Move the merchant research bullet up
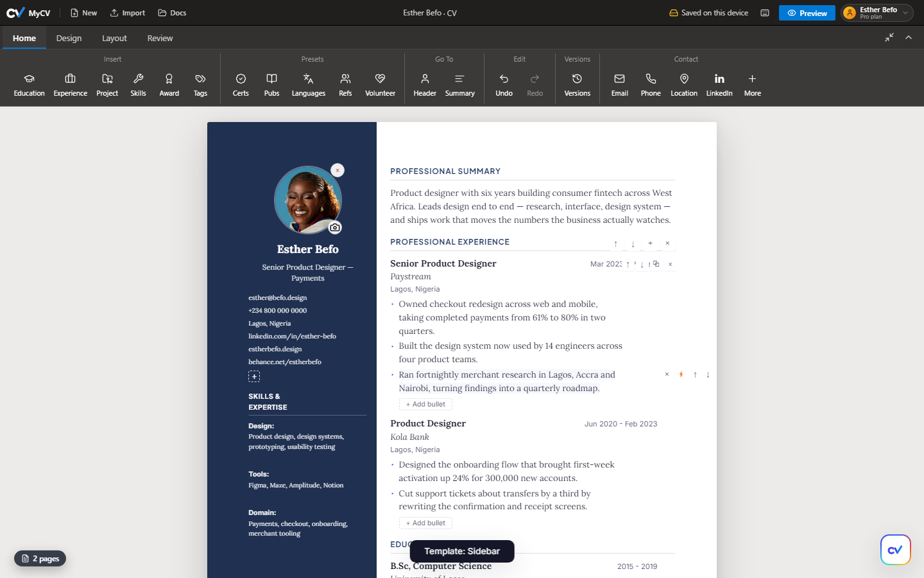924x578 pixels. coord(695,374)
